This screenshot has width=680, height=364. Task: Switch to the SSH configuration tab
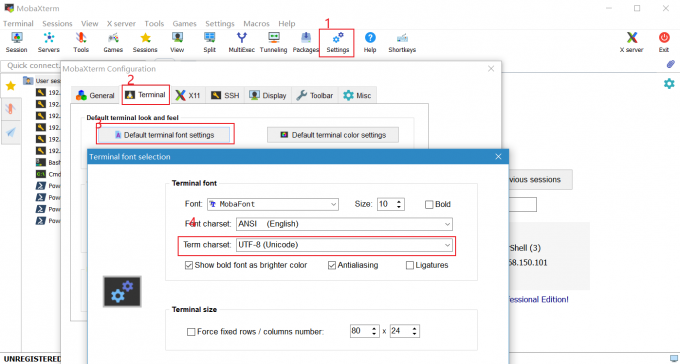tap(225, 95)
